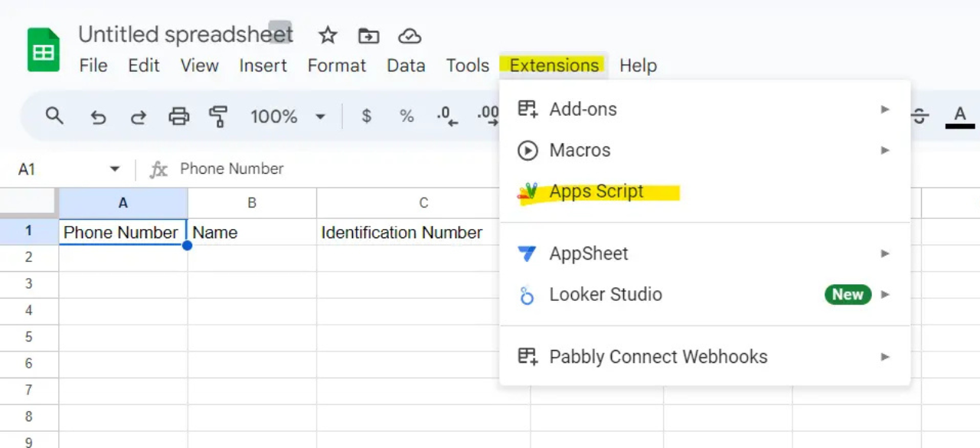Click the select-all corner box
Image resolution: width=980 pixels, height=448 pixels.
29,203
